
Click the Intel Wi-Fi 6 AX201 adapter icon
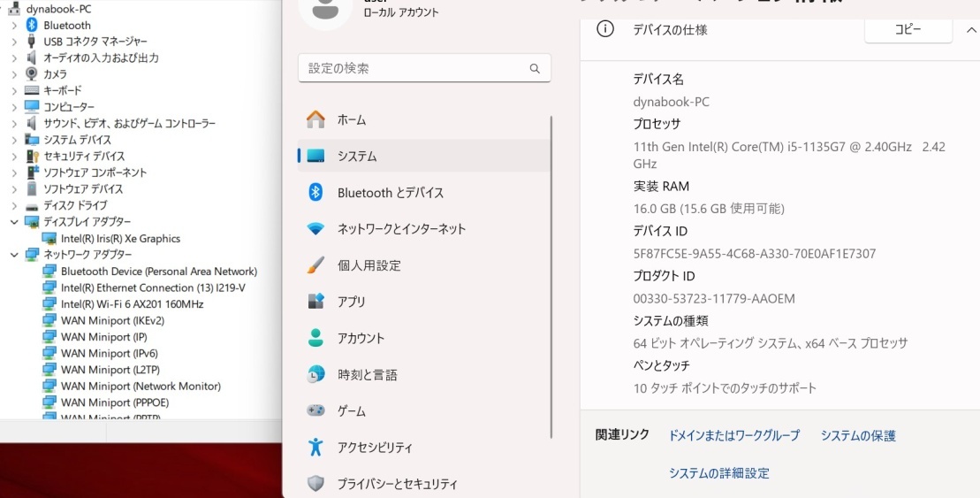pyautogui.click(x=49, y=304)
